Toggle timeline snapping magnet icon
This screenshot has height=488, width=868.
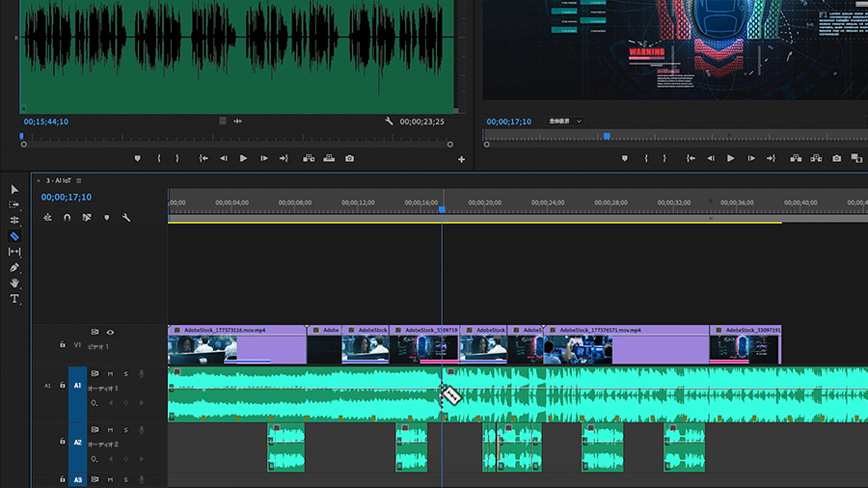[x=67, y=218]
